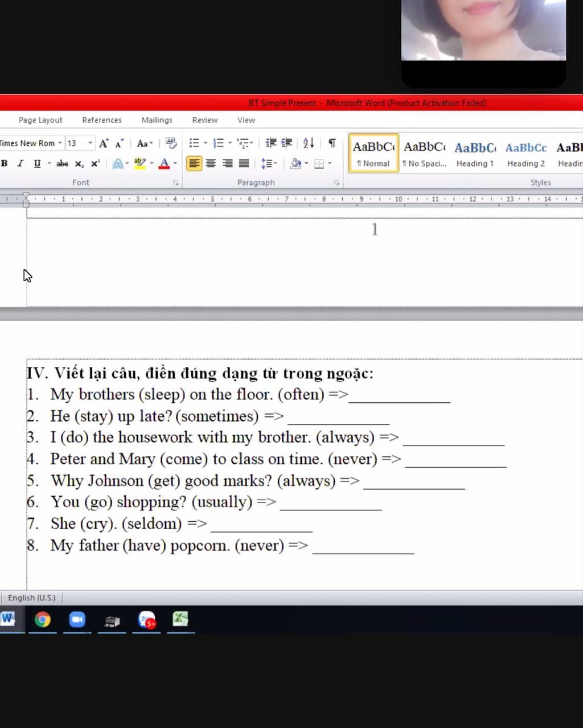Expand the Change Case menu
Viewport: 583px width, 728px height.
145,144
